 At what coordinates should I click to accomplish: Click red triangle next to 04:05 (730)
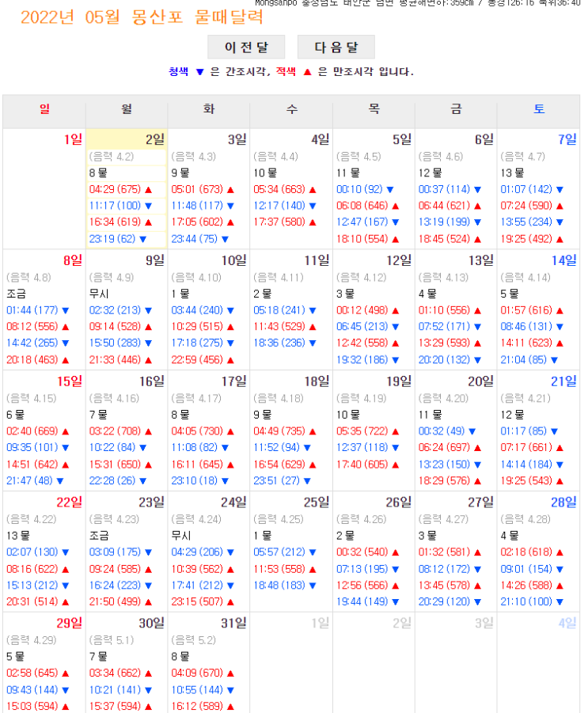(x=230, y=431)
